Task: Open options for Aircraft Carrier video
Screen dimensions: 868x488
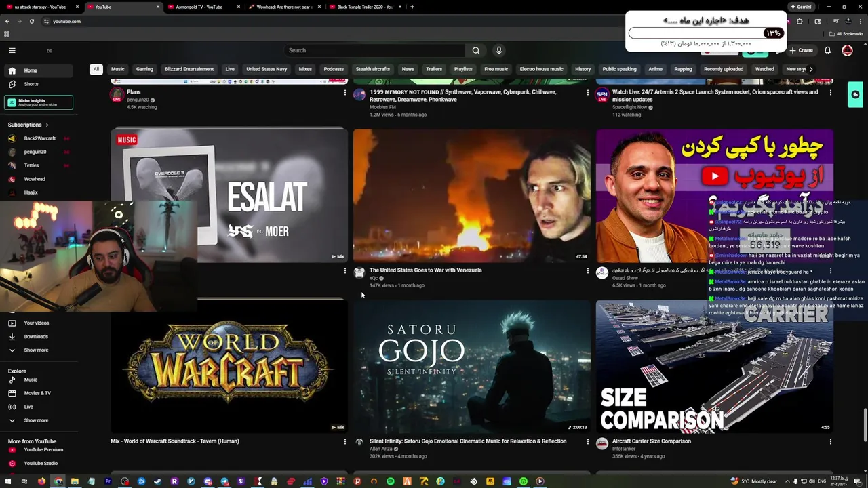Action: click(x=830, y=441)
